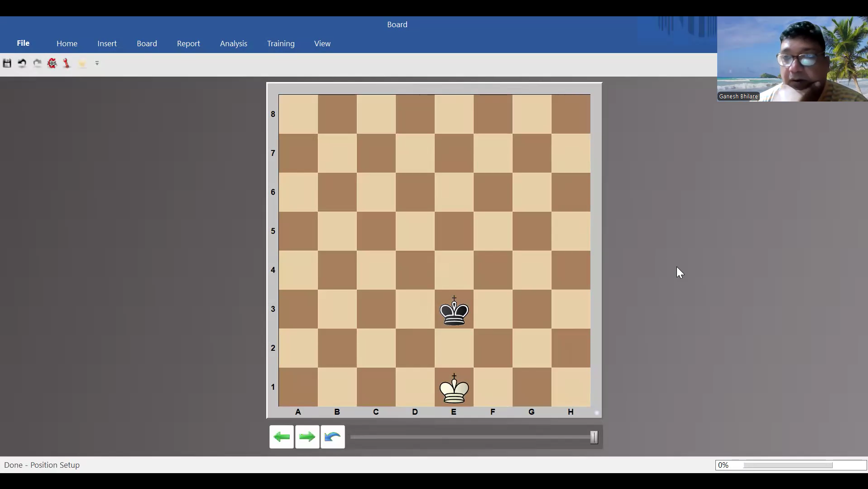Click the red checkered chessboard icon
The width and height of the screenshot is (868, 489).
tap(52, 63)
